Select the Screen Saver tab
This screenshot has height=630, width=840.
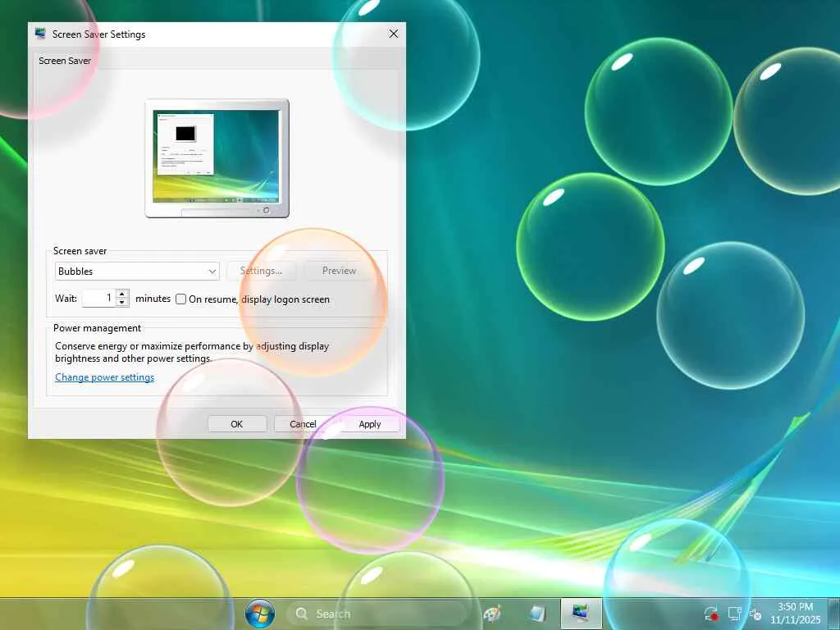(65, 61)
